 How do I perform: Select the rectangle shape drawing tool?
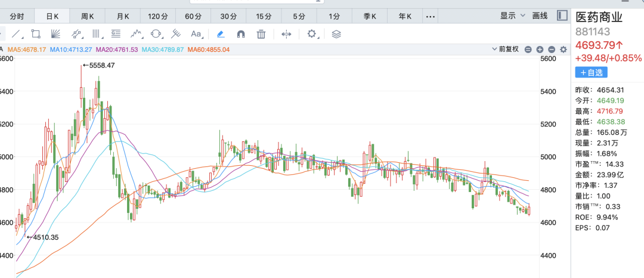point(36,33)
